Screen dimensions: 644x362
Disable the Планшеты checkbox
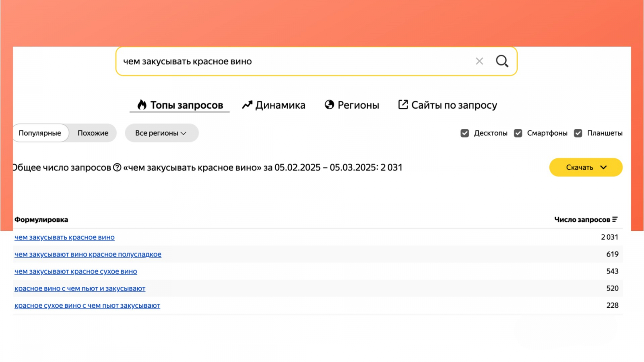578,133
